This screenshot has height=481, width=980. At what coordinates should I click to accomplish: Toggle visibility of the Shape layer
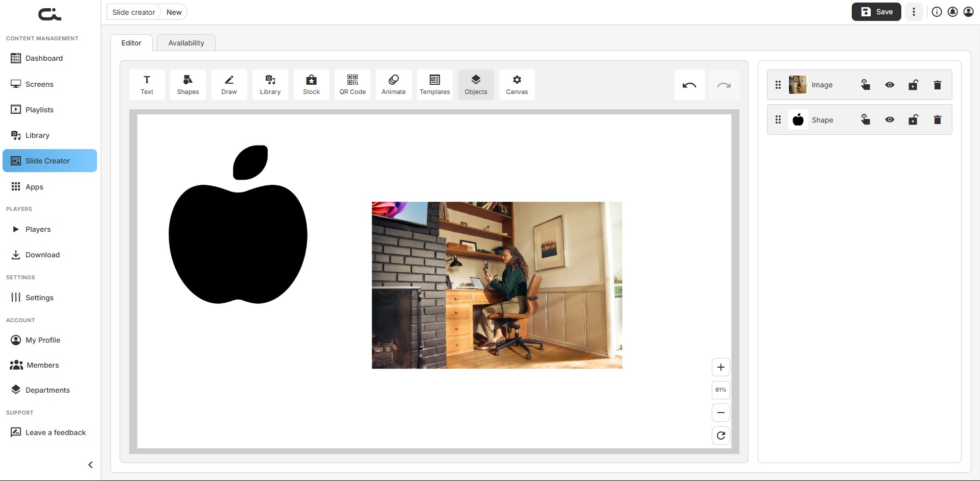pyautogui.click(x=890, y=120)
